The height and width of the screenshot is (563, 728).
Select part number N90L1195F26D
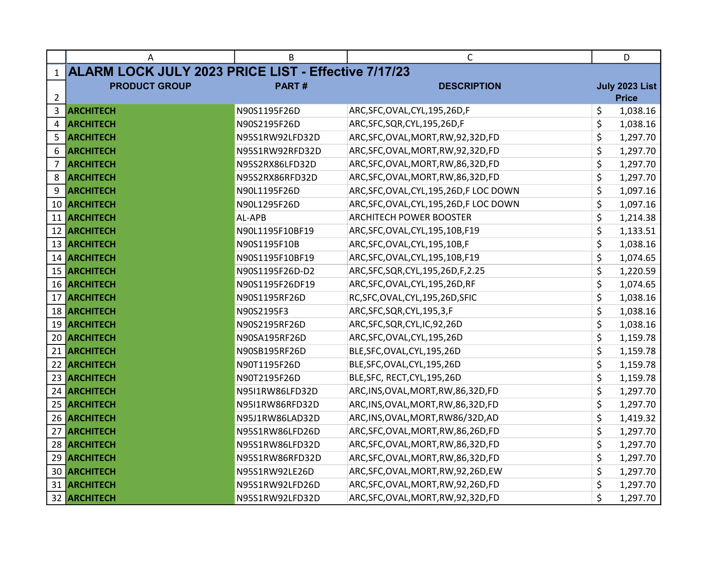(x=291, y=191)
